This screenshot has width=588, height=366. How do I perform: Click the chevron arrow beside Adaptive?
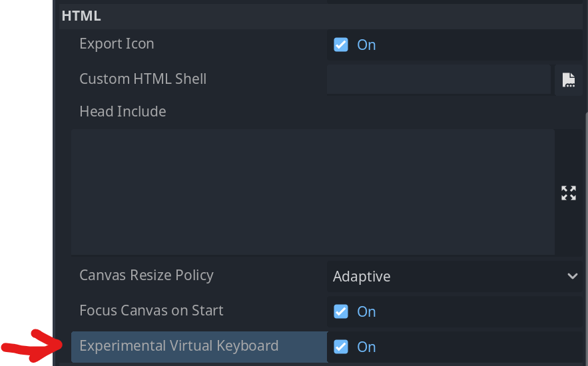572,276
